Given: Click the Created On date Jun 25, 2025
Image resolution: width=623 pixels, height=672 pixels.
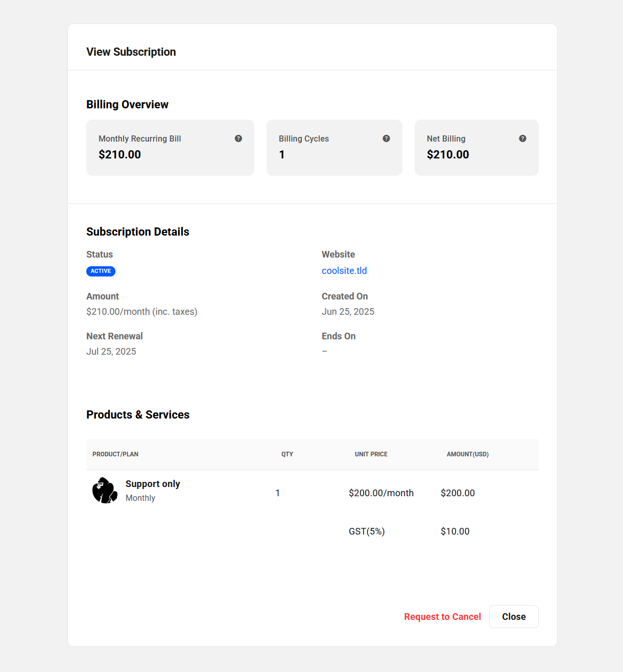Looking at the screenshot, I should coord(348,312).
